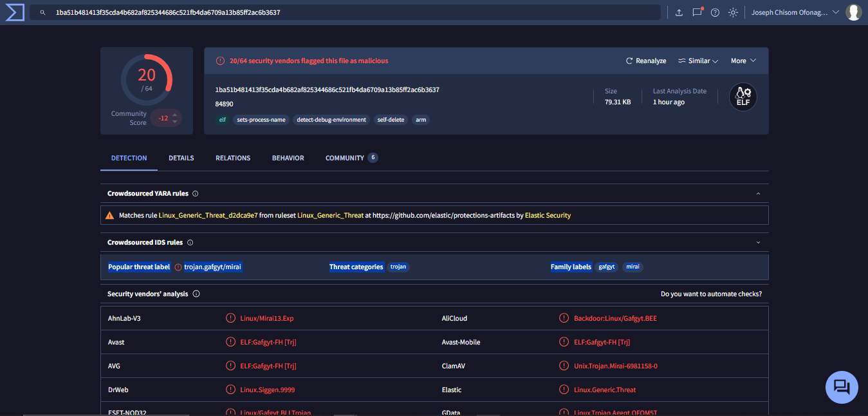Viewport: 868px width, 416px height.
Task: Click the DrWeb detection alert icon
Action: (x=230, y=390)
